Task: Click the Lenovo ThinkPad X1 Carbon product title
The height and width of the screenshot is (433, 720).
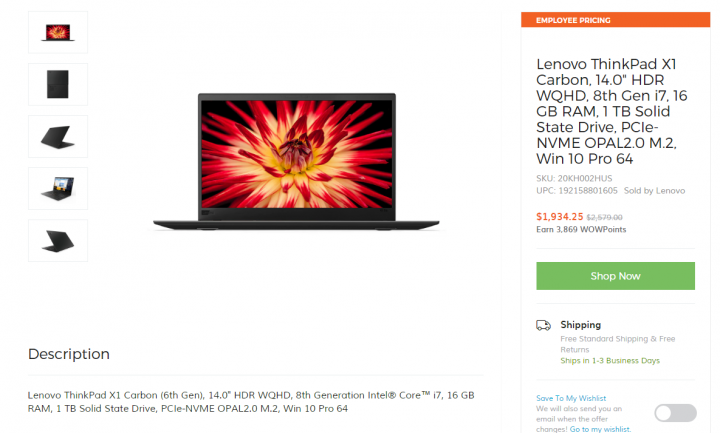Action: point(612,111)
